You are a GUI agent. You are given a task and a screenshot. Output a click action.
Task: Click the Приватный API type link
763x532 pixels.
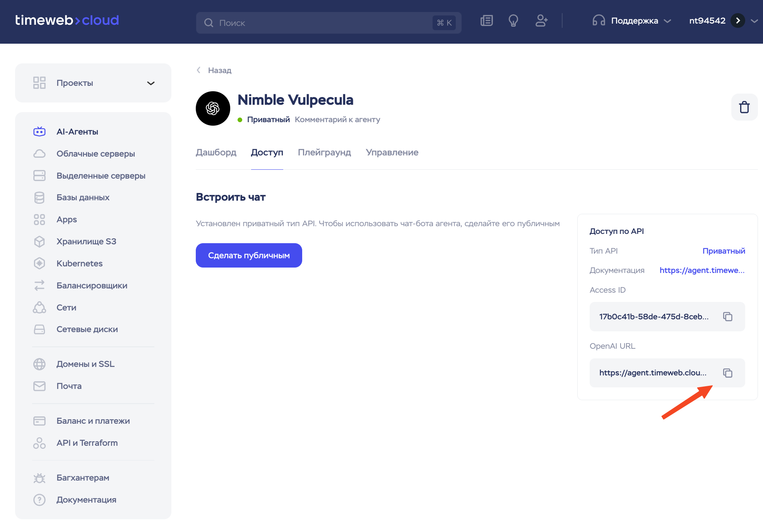tap(724, 251)
